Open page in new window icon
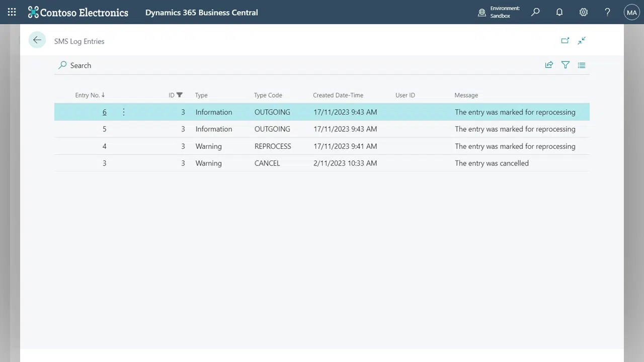Screen dimensions: 644x362 (x=565, y=41)
